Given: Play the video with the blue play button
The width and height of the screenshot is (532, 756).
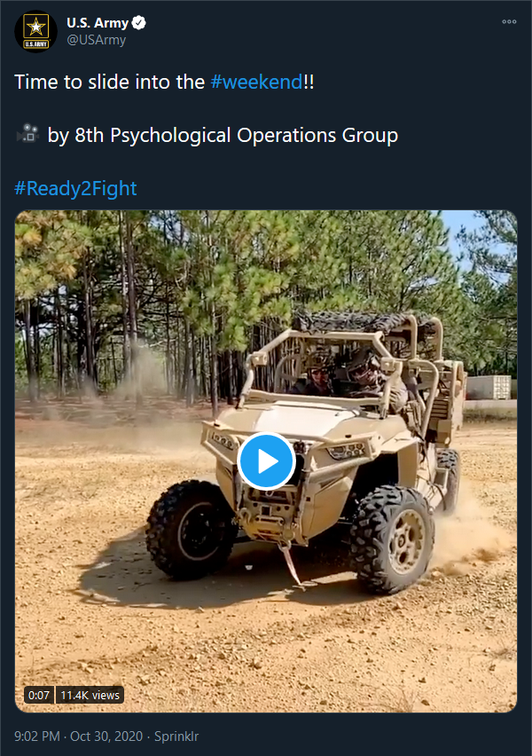Looking at the screenshot, I should 266,461.
